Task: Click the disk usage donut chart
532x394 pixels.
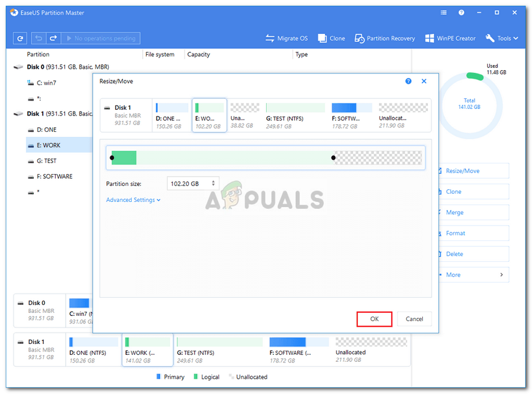Action: coord(470,105)
